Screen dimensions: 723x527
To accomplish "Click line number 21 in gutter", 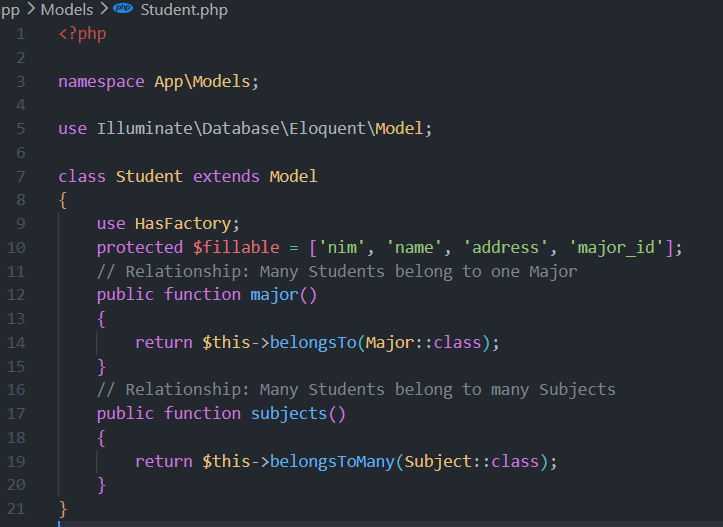I will point(16,509).
